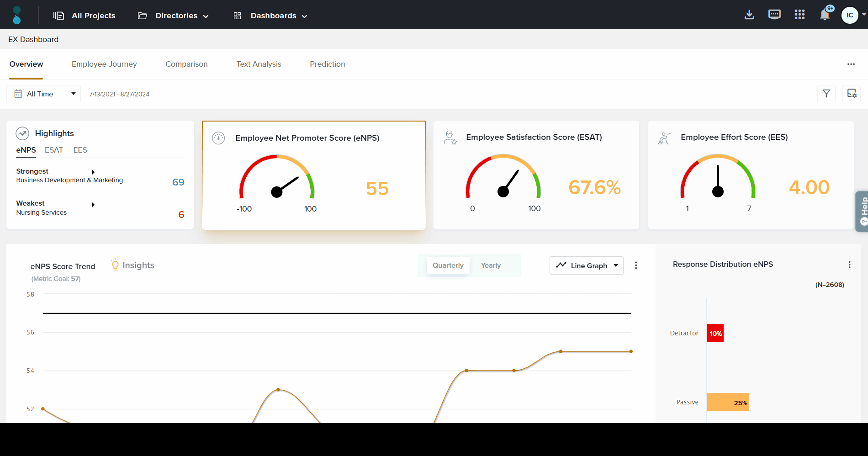868x456 pixels.
Task: Open dashboard display settings icon
Action: point(852,94)
